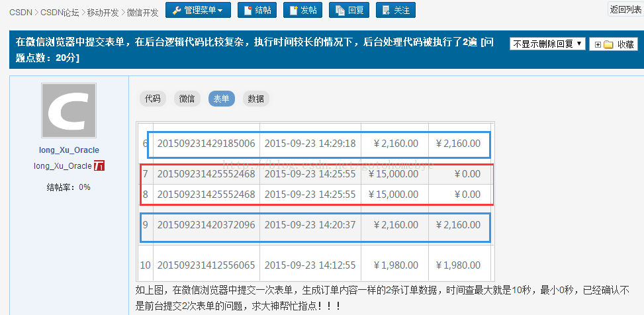The width and height of the screenshot is (644, 315).
Task: Click the post body text starting 如上图
Action: click(382, 298)
